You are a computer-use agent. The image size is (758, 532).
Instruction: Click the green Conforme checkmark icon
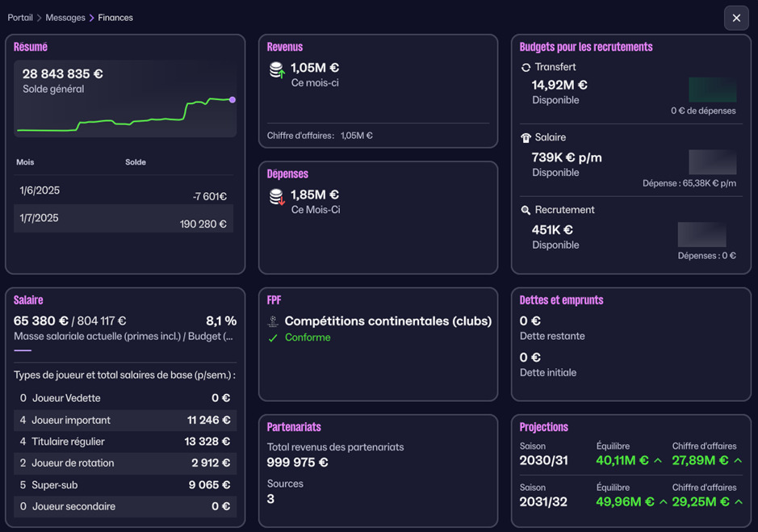[273, 338]
